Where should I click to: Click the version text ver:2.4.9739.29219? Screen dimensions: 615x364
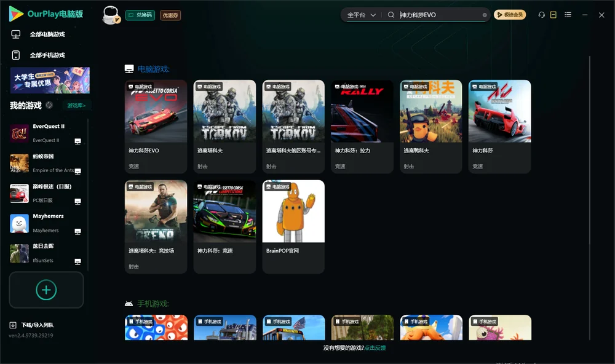[x=31, y=335]
